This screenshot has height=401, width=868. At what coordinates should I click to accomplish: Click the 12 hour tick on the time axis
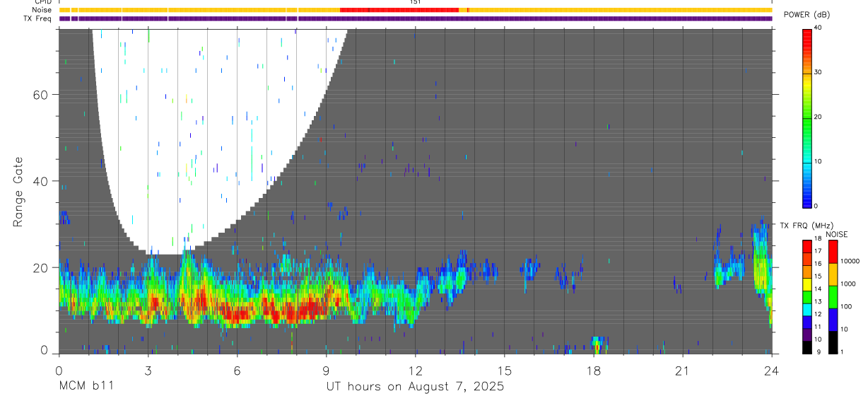(x=415, y=370)
